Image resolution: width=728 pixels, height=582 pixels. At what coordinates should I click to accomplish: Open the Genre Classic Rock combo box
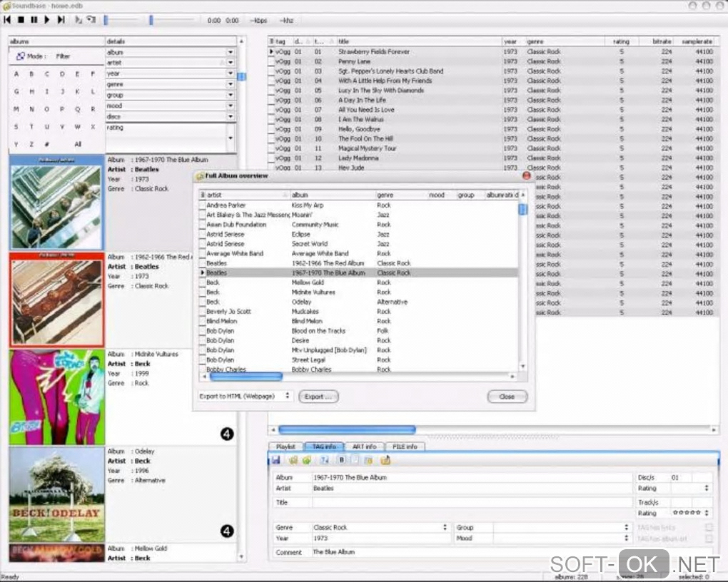(380, 527)
